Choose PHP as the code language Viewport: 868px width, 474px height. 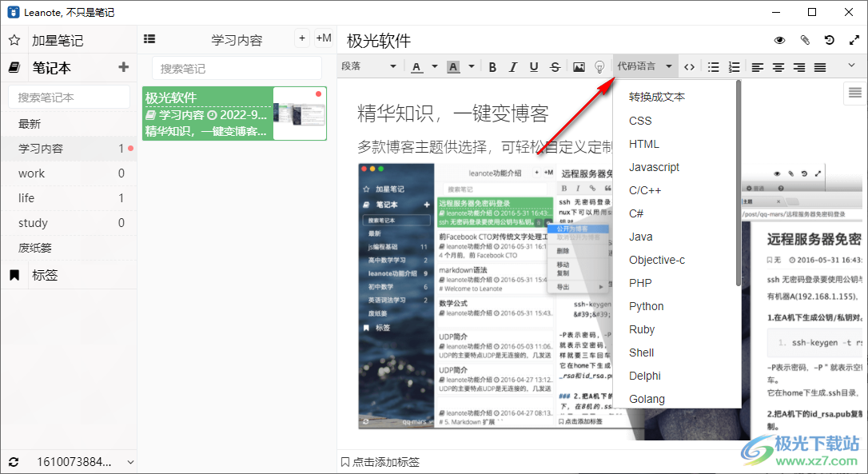coord(640,284)
